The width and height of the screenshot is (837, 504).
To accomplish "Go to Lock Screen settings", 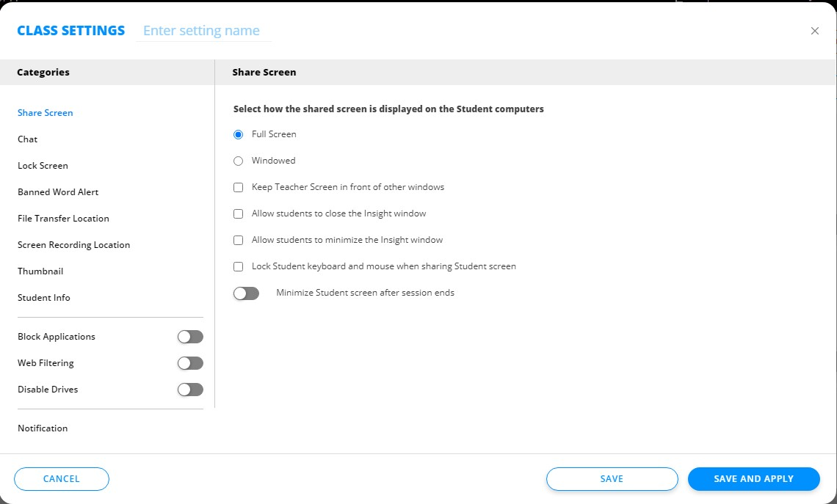I will coord(43,166).
